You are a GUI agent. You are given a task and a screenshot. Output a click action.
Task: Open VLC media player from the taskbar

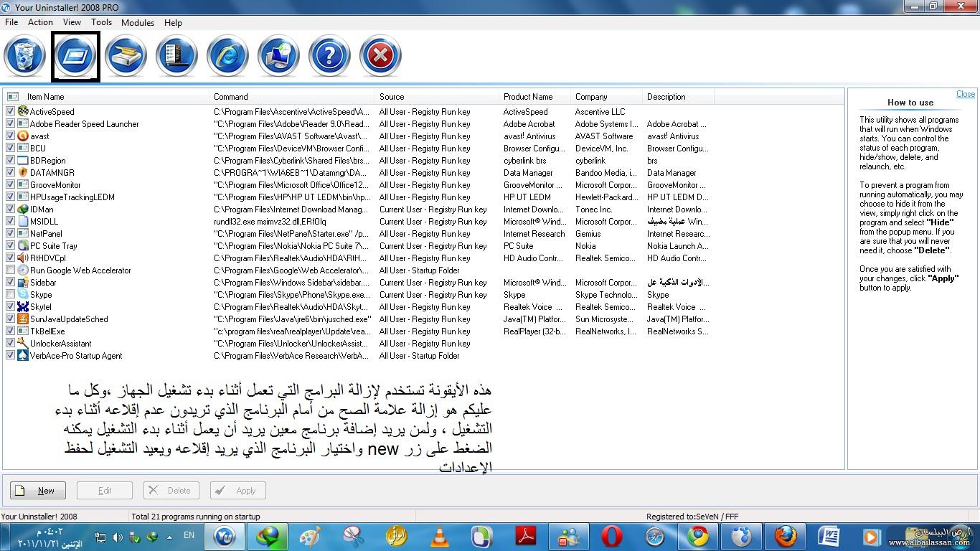[x=439, y=536]
